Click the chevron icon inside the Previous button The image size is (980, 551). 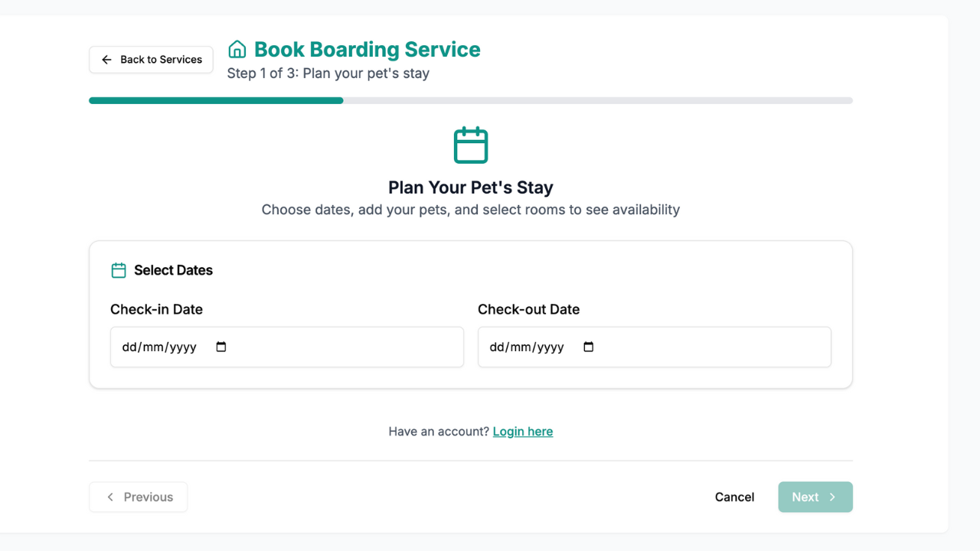point(110,497)
